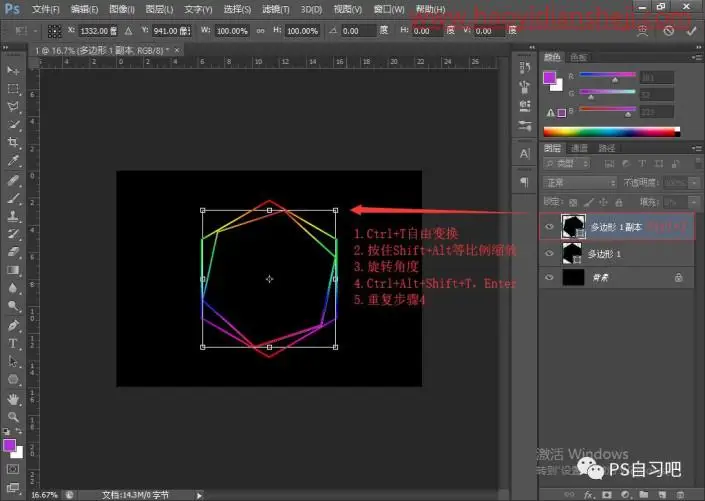Open the 编辑(E) menu
The width and height of the screenshot is (705, 501).
click(84, 9)
